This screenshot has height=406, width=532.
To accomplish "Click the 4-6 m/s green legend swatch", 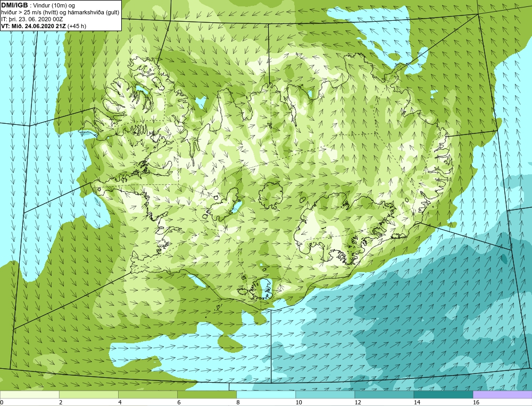I will coord(148,394).
